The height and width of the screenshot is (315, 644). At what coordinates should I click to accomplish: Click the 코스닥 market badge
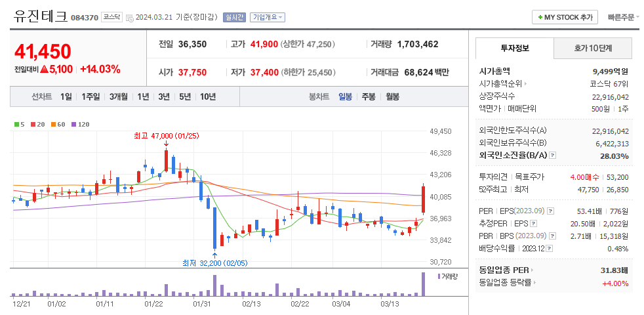click(112, 17)
